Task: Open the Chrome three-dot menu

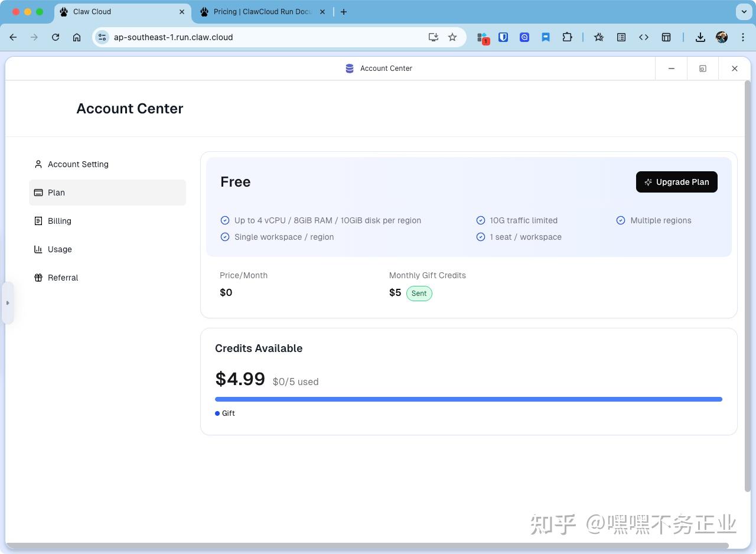Action: [743, 37]
